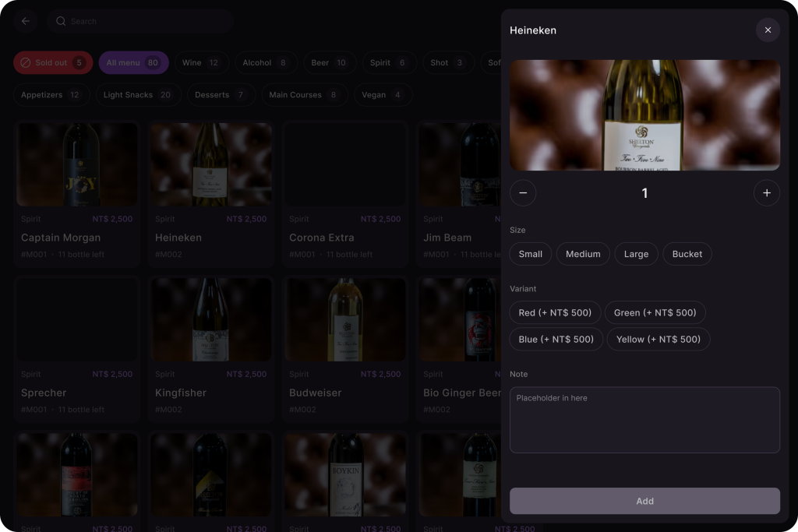The image size is (798, 532).
Task: Choose the Blue variant (+ NT$ 500)
Action: pos(556,340)
